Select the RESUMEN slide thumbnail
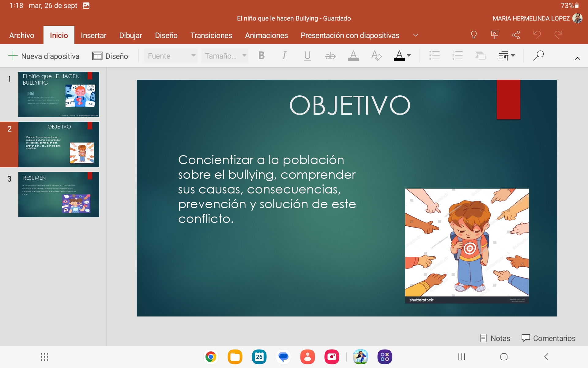The width and height of the screenshot is (588, 368). tap(59, 194)
